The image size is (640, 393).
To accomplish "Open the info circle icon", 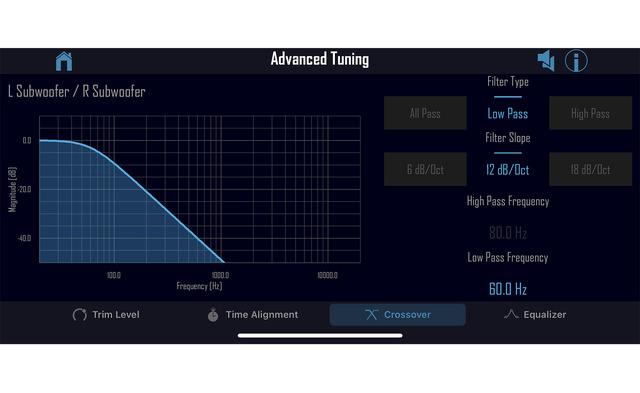I will [x=576, y=61].
